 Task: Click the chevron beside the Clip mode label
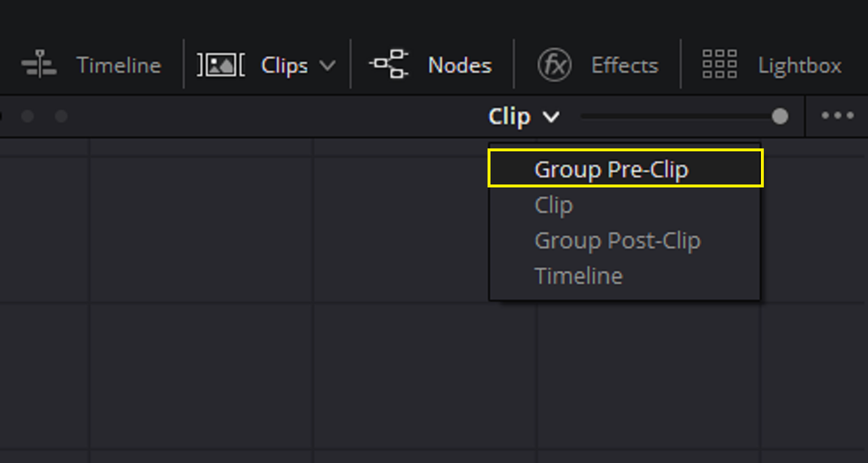[x=551, y=117]
